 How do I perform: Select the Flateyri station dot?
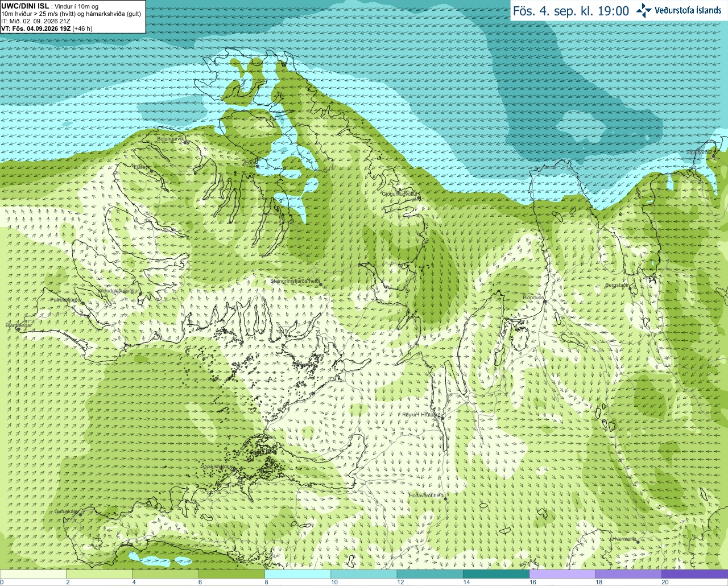pyautogui.click(x=151, y=171)
